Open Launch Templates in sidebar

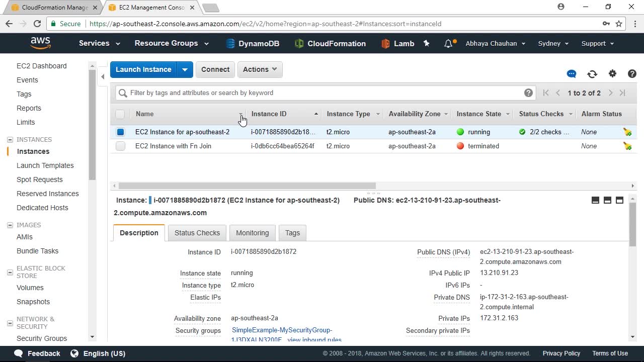(45, 165)
